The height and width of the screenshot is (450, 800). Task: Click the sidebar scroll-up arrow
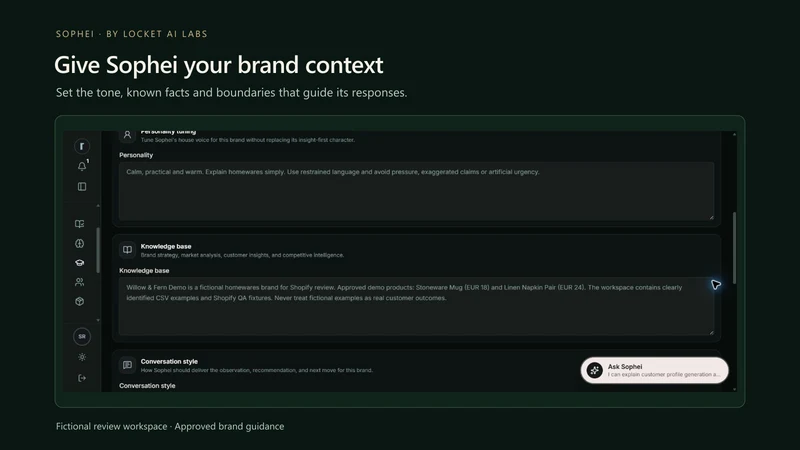[98, 206]
